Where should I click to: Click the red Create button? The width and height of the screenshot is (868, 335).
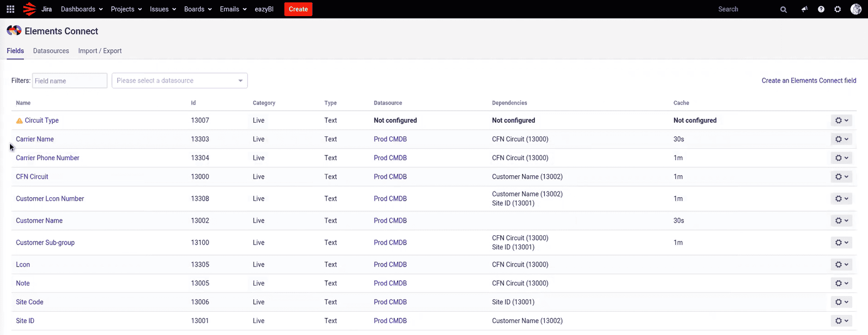298,9
